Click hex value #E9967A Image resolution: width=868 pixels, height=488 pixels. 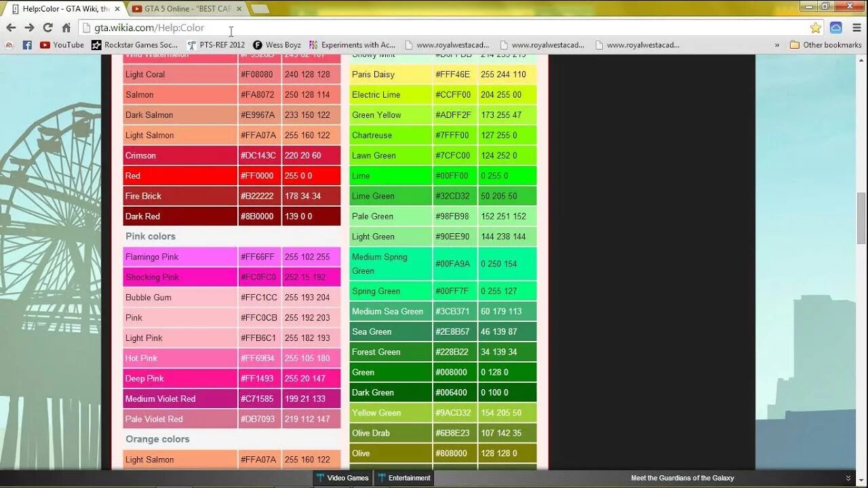coord(258,115)
